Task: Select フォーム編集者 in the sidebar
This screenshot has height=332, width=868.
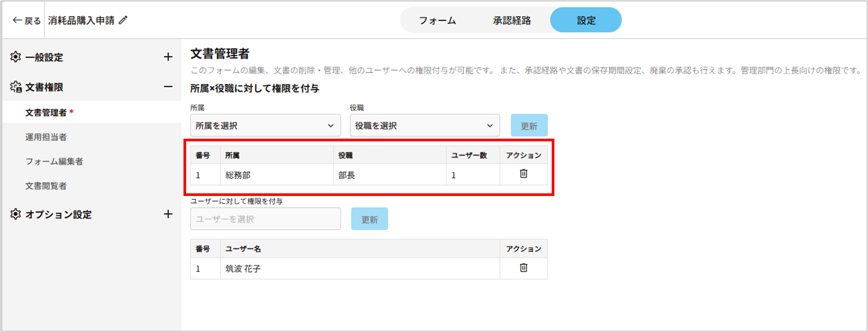Action: (54, 161)
